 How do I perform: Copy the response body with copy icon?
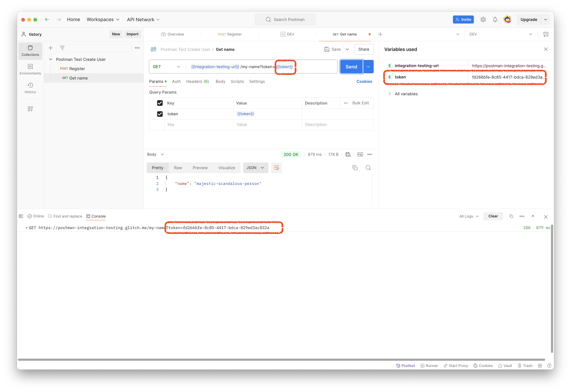[355, 168]
